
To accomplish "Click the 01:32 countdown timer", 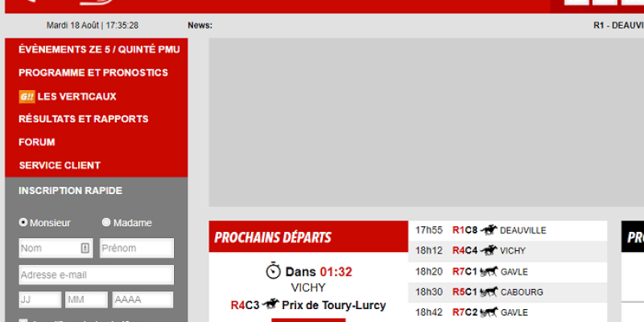I will click(336, 272).
